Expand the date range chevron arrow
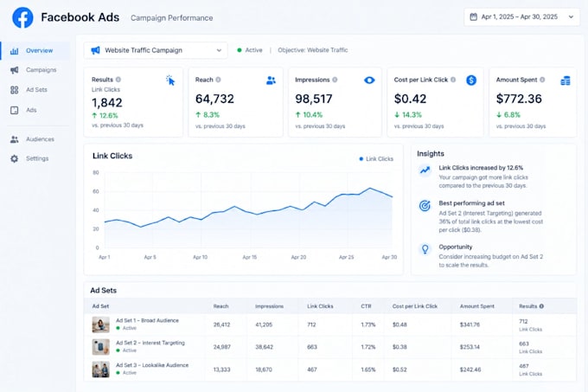The height and width of the screenshot is (392, 588). [571, 17]
